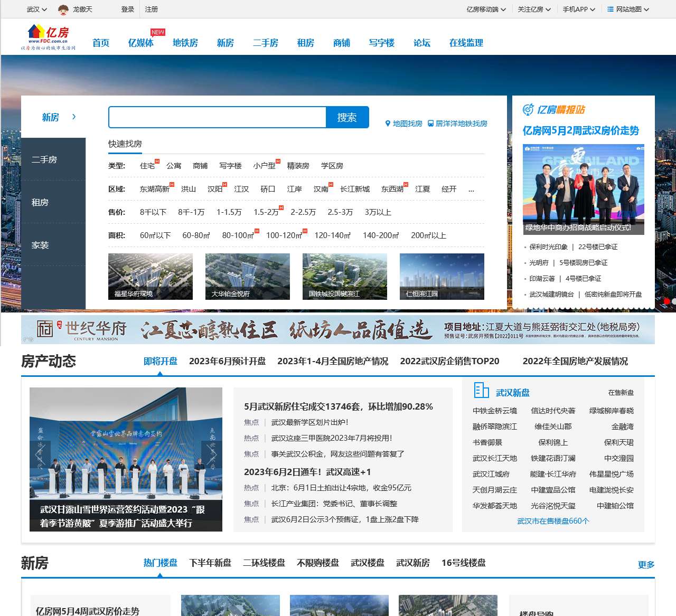This screenshot has width=676, height=616.
Task: Select the 2022武汉房企销售TOP20 tab
Action: pos(449,361)
